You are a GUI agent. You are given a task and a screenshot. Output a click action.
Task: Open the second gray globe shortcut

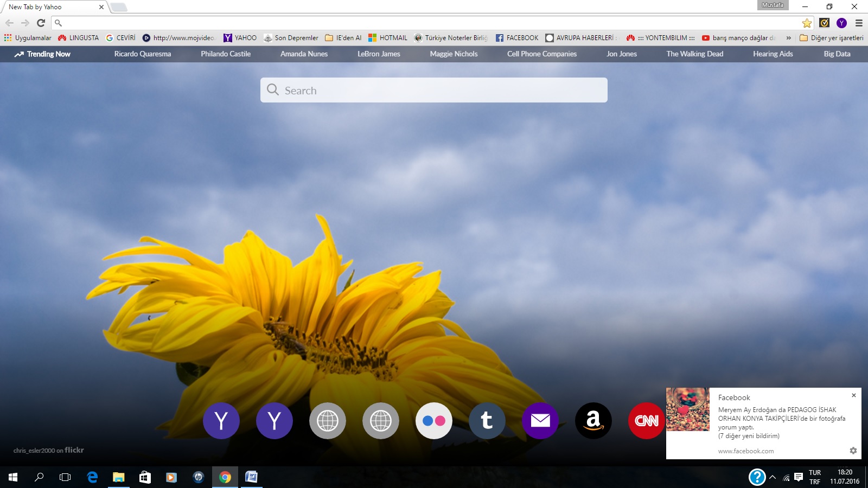click(381, 421)
